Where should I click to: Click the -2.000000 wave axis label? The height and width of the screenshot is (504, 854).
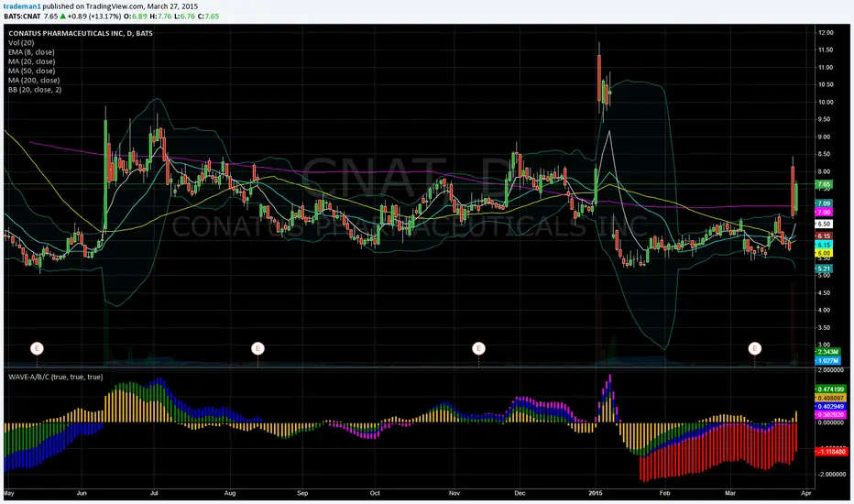click(x=830, y=475)
